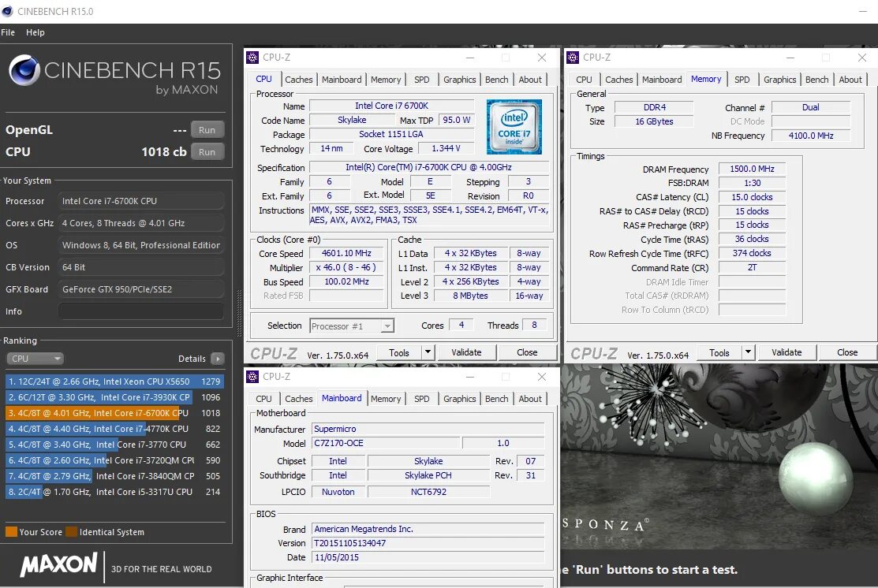Switch to SPD tab in Memory window
The image size is (878, 588).
point(742,80)
